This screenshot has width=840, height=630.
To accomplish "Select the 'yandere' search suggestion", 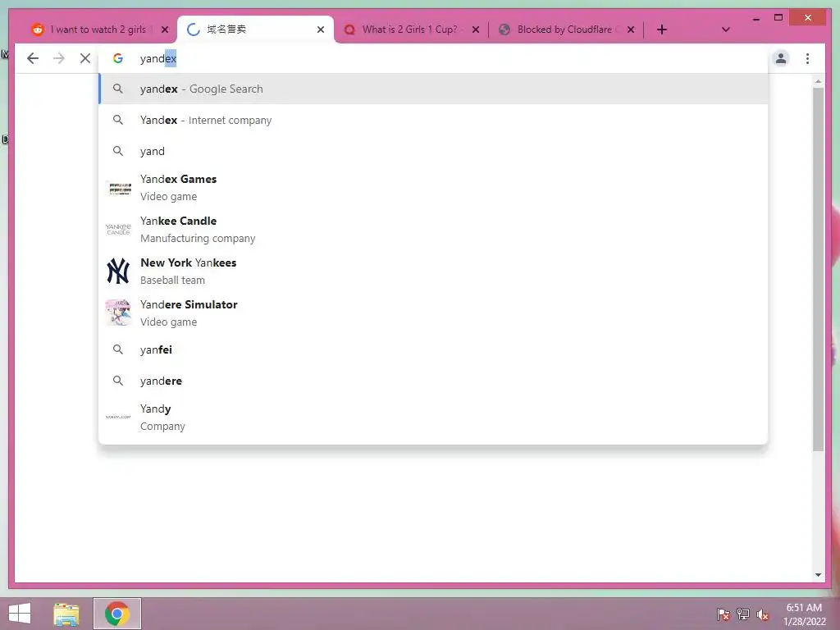I will pyautogui.click(x=433, y=381).
